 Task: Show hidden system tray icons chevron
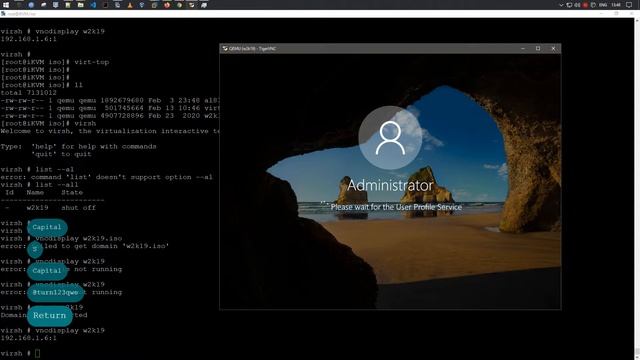click(561, 5)
